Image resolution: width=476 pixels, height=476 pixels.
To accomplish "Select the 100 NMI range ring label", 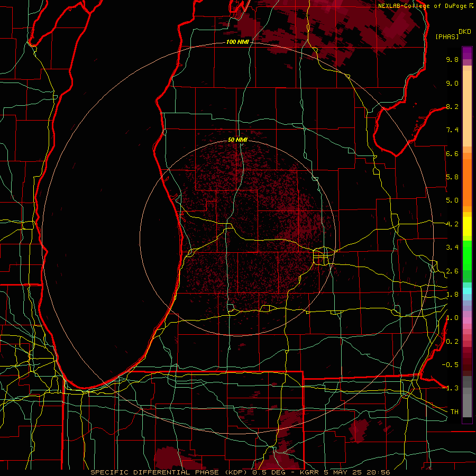I will coord(237,42).
